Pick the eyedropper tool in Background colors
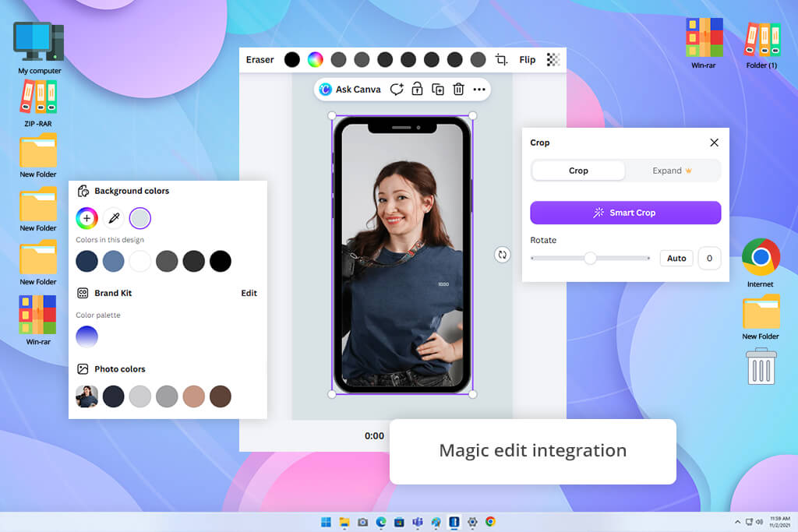The height and width of the screenshot is (532, 798). pos(114,218)
